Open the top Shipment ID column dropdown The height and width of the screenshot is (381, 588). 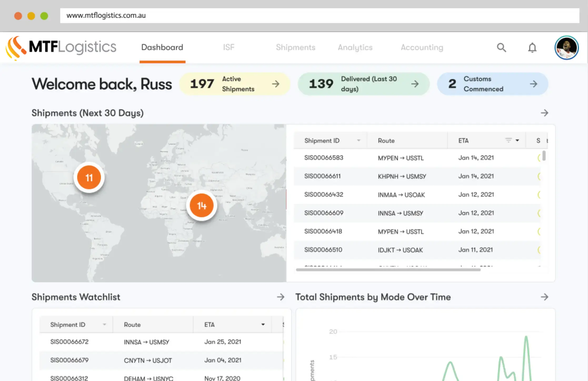358,140
